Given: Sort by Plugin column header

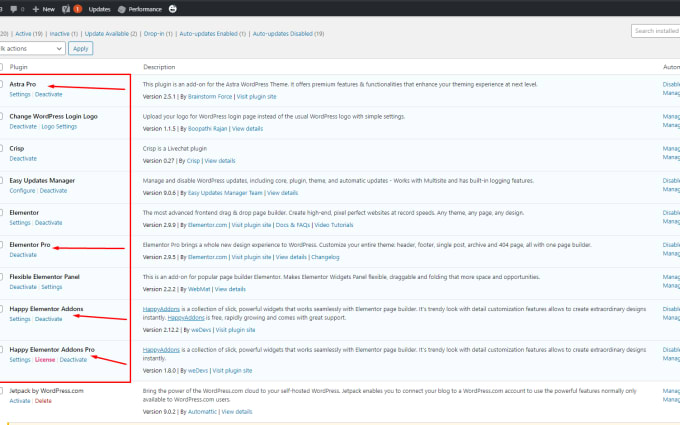Looking at the screenshot, I should click(18, 67).
